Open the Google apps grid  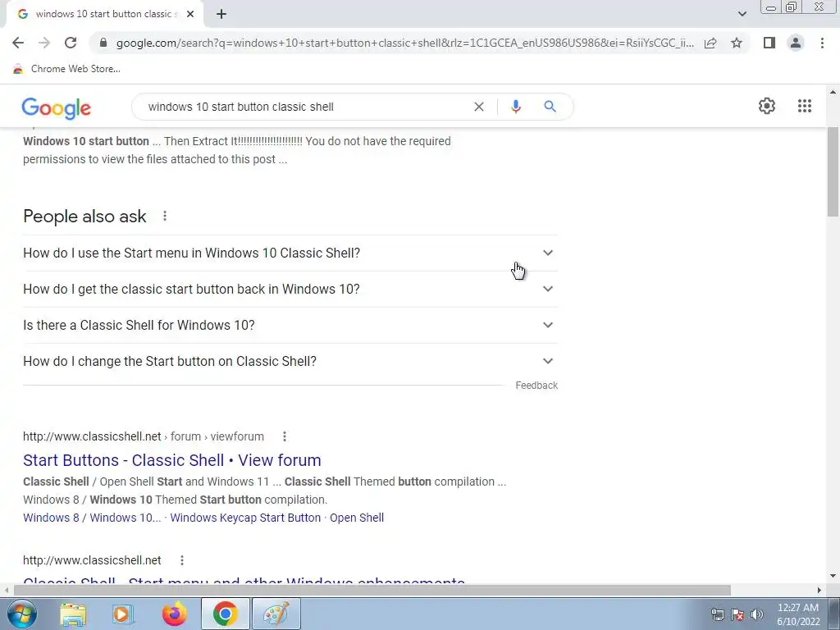805,106
